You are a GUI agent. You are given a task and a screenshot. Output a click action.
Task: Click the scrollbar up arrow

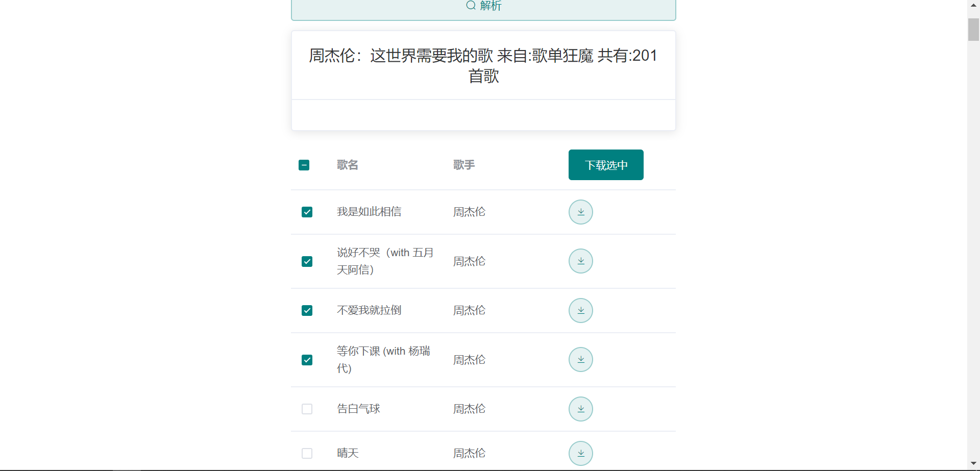pos(973,5)
